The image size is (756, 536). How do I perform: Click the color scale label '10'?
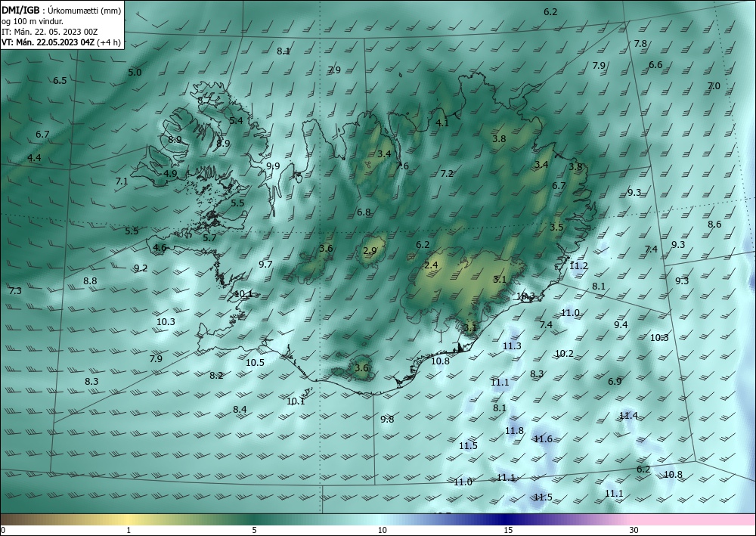[382, 531]
